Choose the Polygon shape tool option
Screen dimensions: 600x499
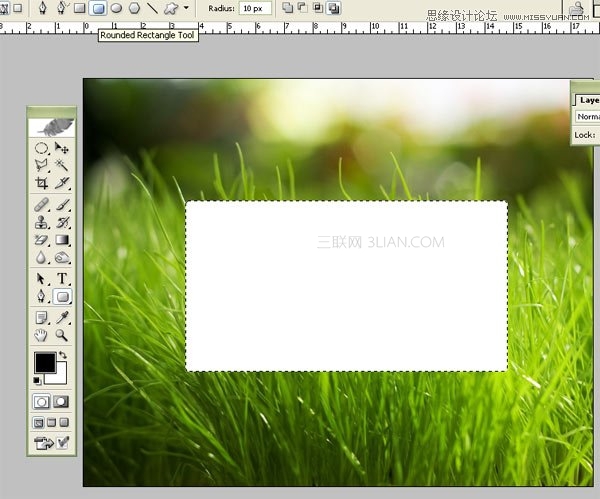click(x=134, y=8)
